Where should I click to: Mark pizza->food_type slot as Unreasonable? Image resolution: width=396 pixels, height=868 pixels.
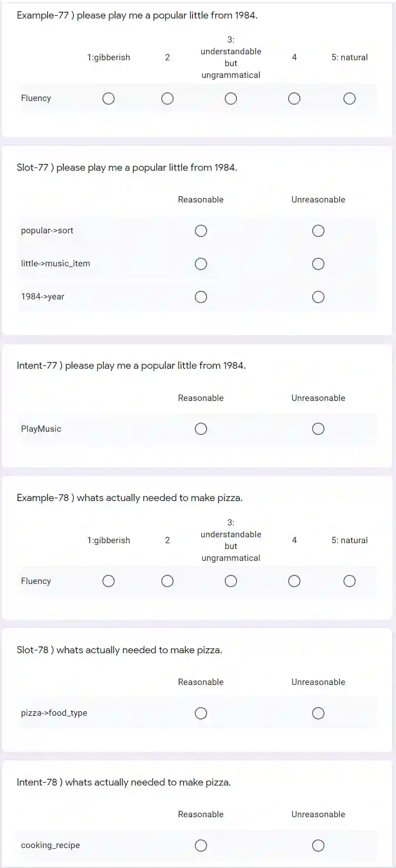tap(318, 714)
